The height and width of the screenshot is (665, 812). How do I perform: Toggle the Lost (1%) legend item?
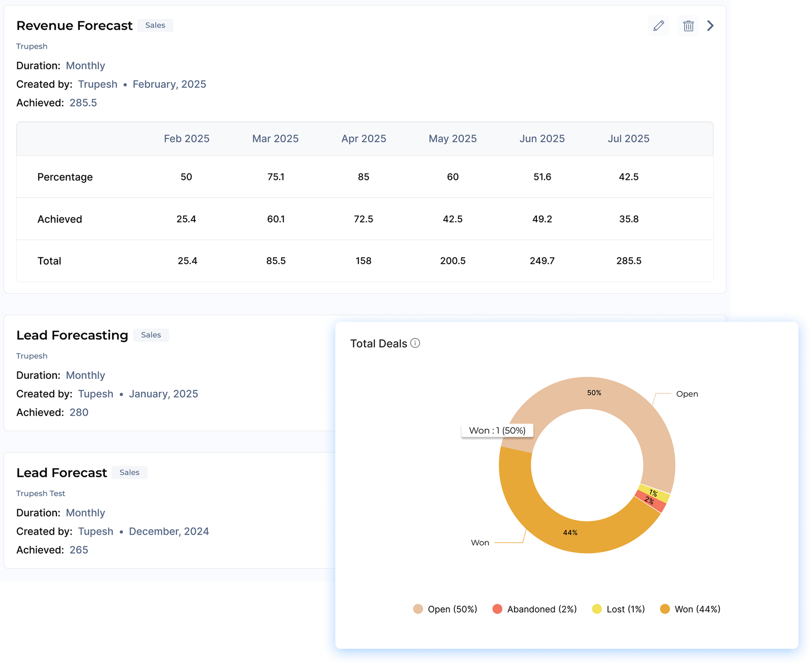[x=618, y=609]
